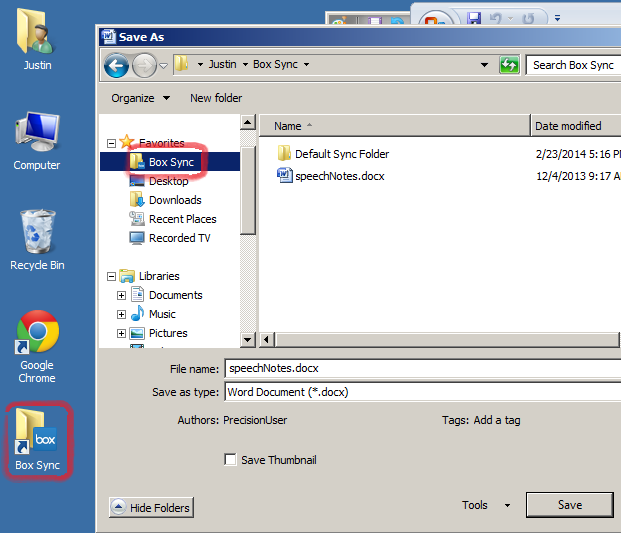621x533 pixels.
Task: Click the Search Box Sync field
Action: tap(573, 65)
